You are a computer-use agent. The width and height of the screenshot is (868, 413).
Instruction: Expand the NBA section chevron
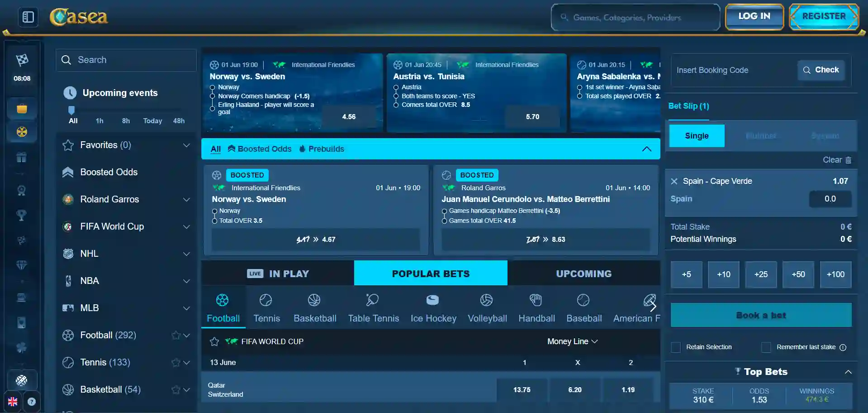click(186, 281)
